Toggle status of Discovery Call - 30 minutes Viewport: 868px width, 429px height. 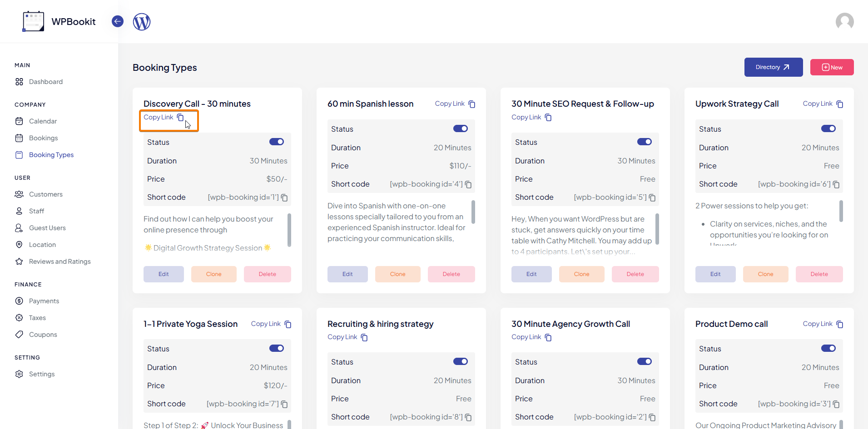[277, 142]
